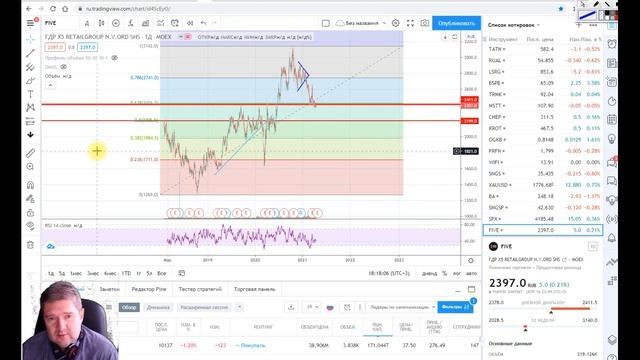Image resolution: width=640 pixels, height=360 pixels.
Task: Undo the last chart action
Action: (x=203, y=23)
